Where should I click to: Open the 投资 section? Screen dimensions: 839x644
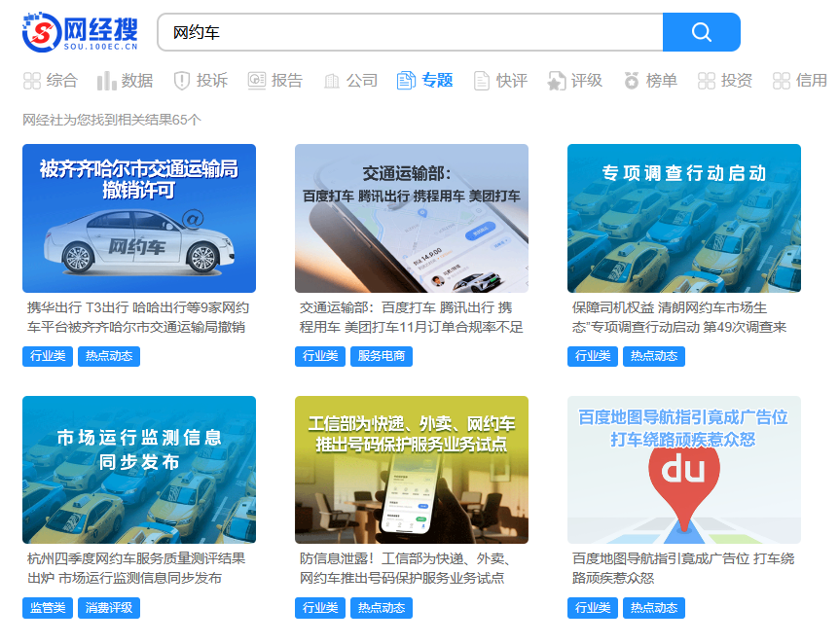coord(724,82)
